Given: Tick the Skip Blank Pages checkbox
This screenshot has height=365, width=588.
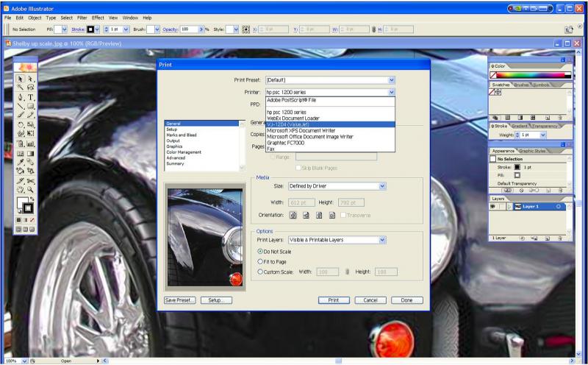Looking at the screenshot, I should [x=298, y=169].
